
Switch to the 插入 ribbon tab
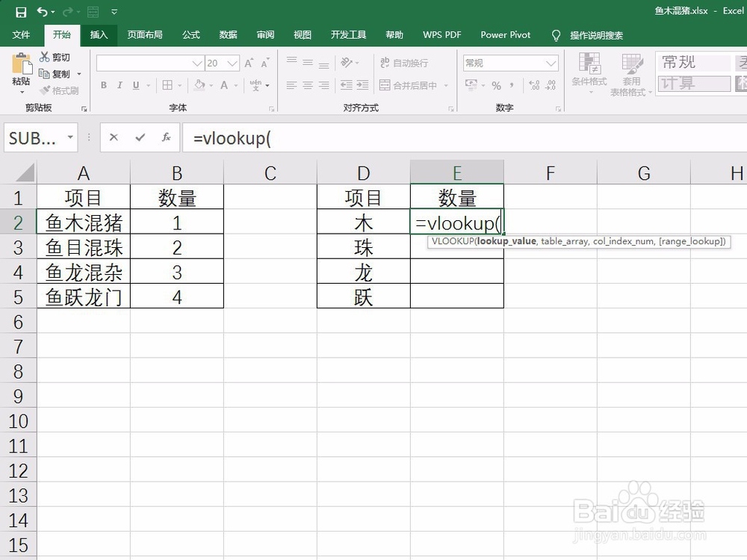tap(99, 34)
